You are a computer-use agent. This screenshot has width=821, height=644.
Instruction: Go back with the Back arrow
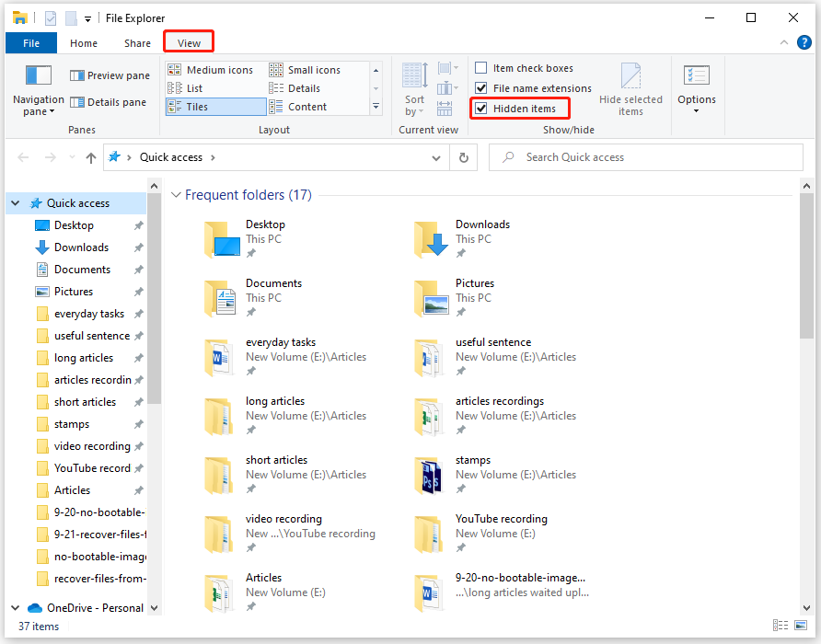click(23, 157)
